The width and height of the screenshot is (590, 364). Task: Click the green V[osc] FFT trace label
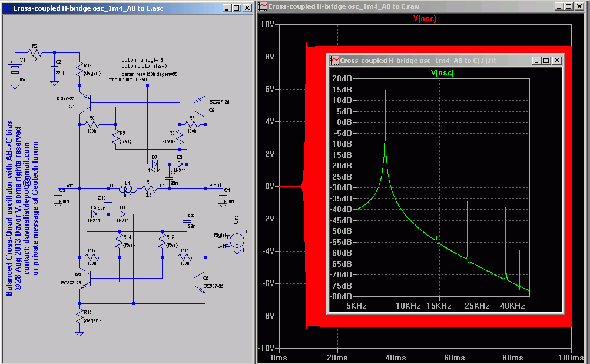pyautogui.click(x=441, y=73)
